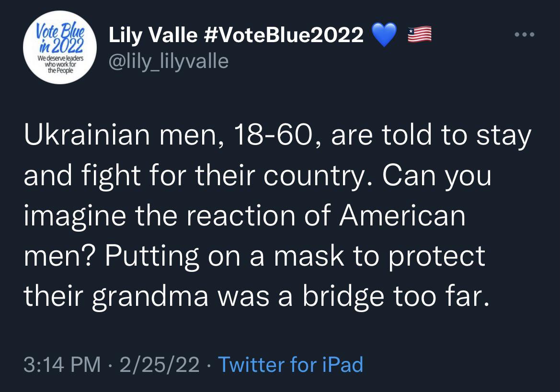Viewport: 560px width, 392px height.
Task: Select the #VoteBlue2022 hashtag in the name
Action: 284,35
